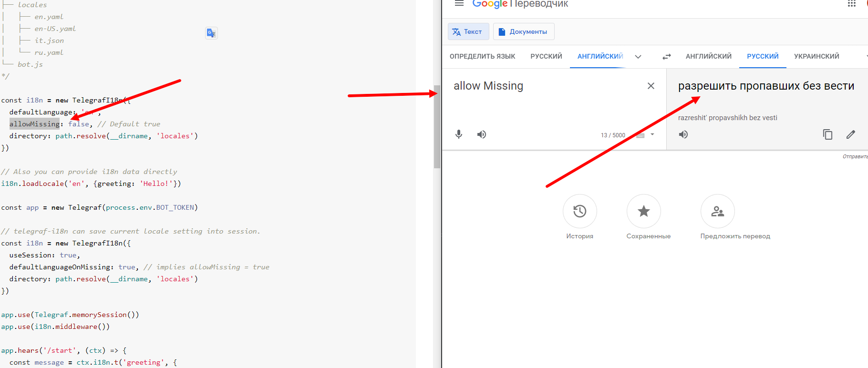
Task: Select РУССКИЙ as target language
Action: click(x=763, y=56)
